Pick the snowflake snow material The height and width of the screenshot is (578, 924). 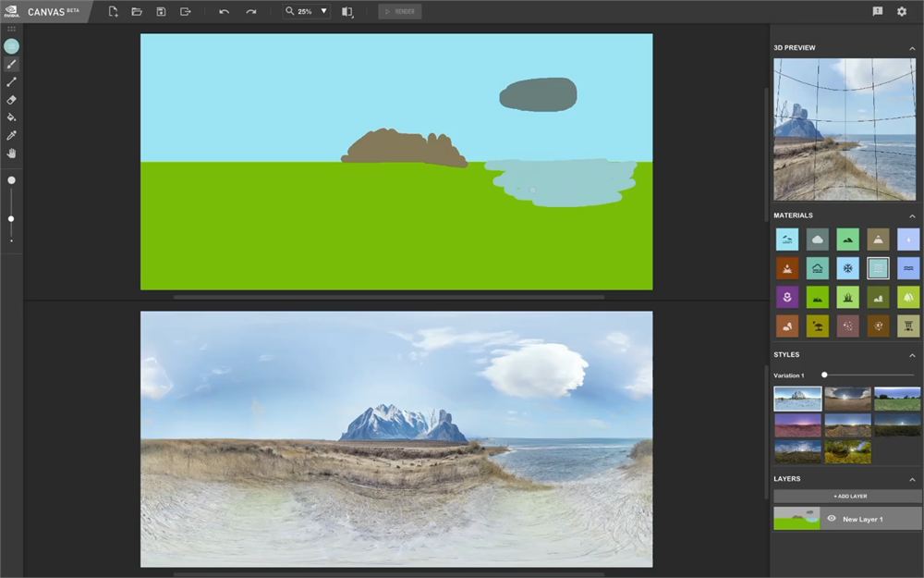(847, 268)
